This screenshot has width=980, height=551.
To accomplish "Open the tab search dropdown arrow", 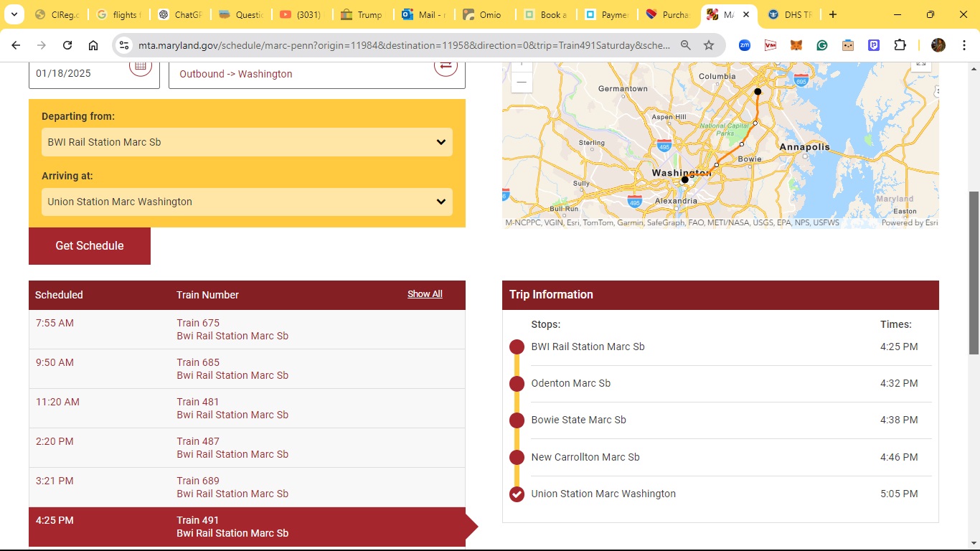I will coord(14,14).
